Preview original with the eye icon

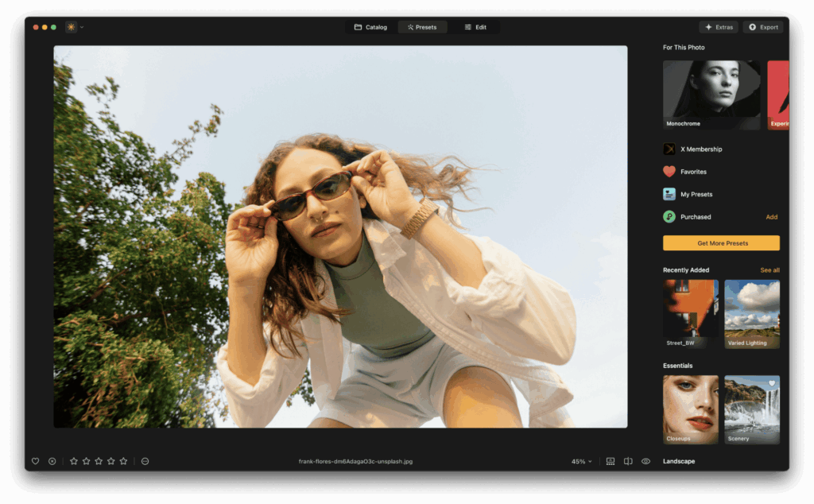point(645,461)
